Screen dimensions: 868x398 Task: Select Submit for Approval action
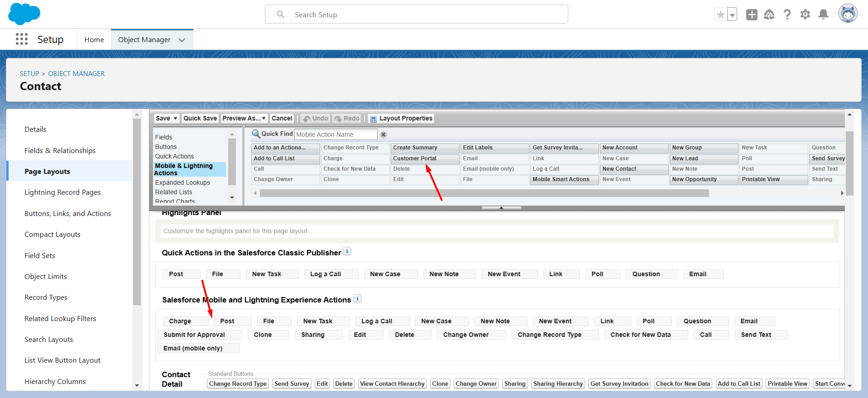(x=199, y=335)
